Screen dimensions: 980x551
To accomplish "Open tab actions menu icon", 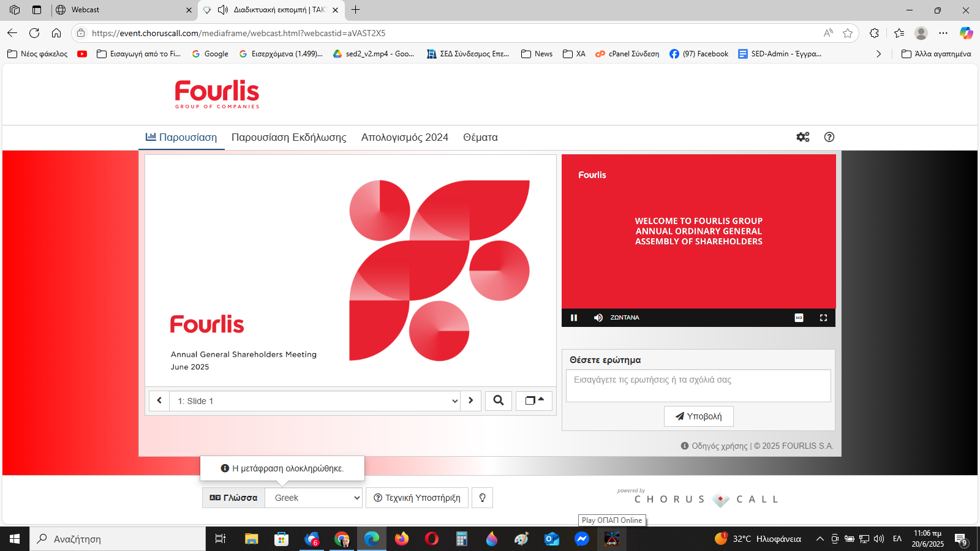I will pos(37,10).
